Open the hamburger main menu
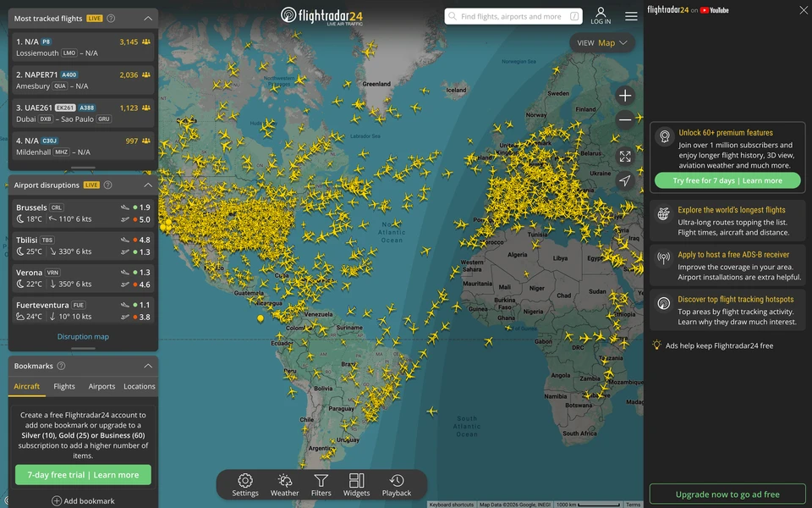The width and height of the screenshot is (812, 508). click(x=631, y=16)
